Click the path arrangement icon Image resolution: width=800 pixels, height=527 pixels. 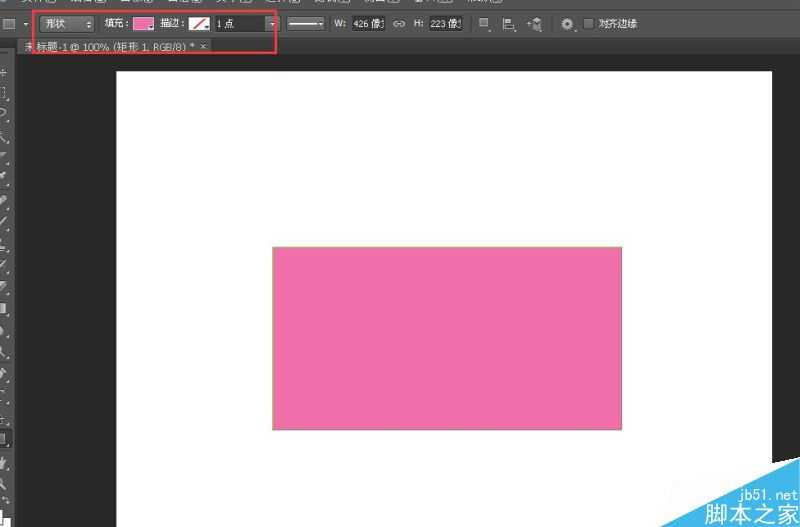(535, 23)
